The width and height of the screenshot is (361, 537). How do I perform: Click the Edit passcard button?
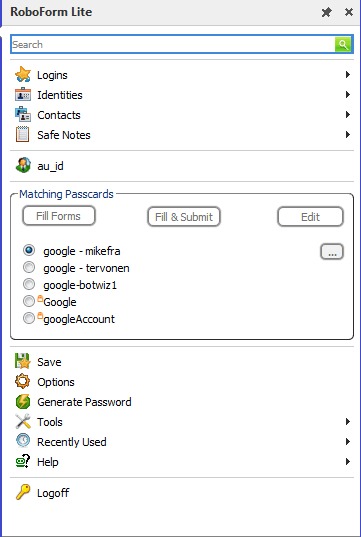[x=310, y=216]
